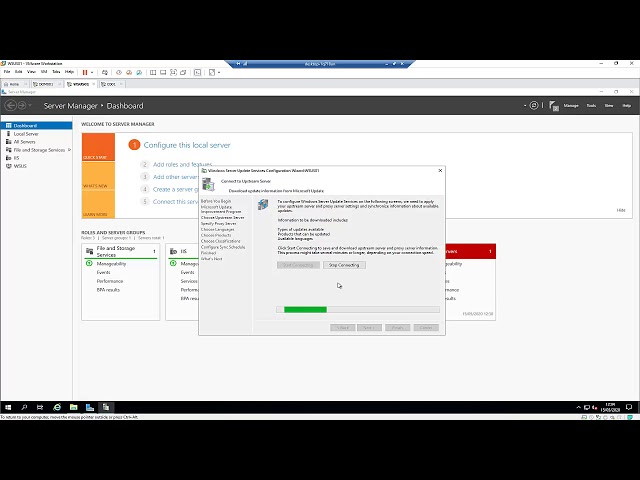Click the Unity mode icon in VMware toolbar
640x480 pixels.
183,72
